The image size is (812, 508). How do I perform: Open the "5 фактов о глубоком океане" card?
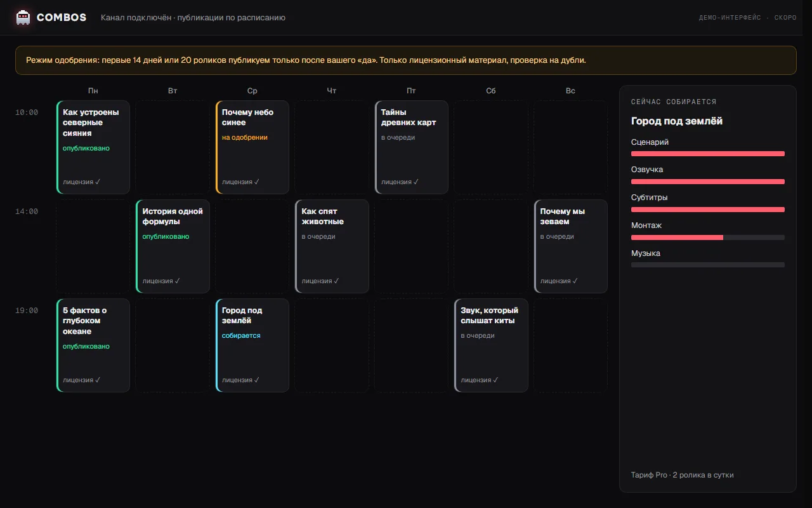(93, 345)
